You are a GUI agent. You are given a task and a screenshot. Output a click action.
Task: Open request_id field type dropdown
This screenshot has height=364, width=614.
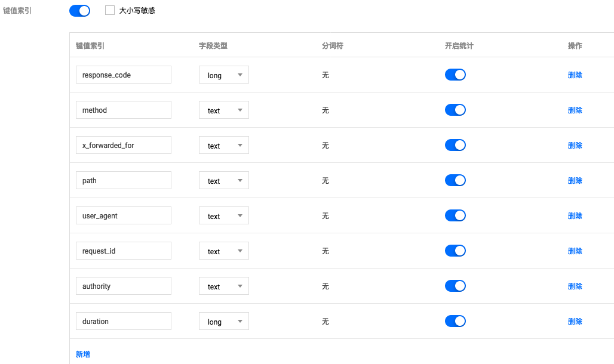pyautogui.click(x=224, y=251)
